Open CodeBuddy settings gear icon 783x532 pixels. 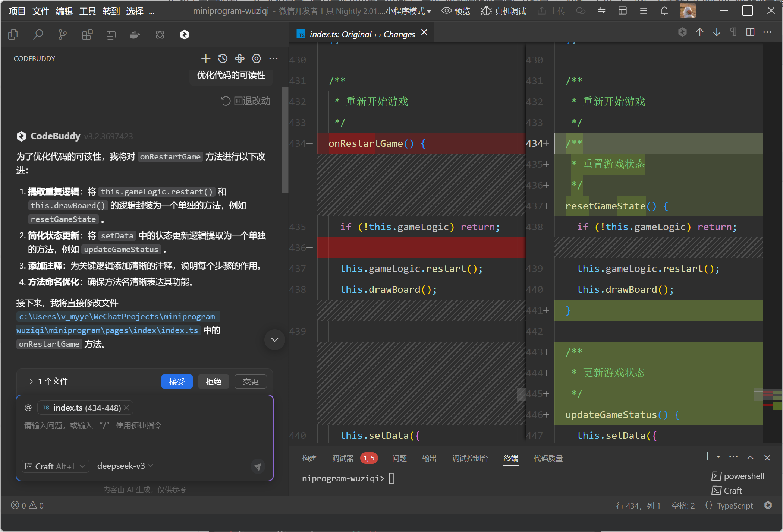(x=257, y=58)
